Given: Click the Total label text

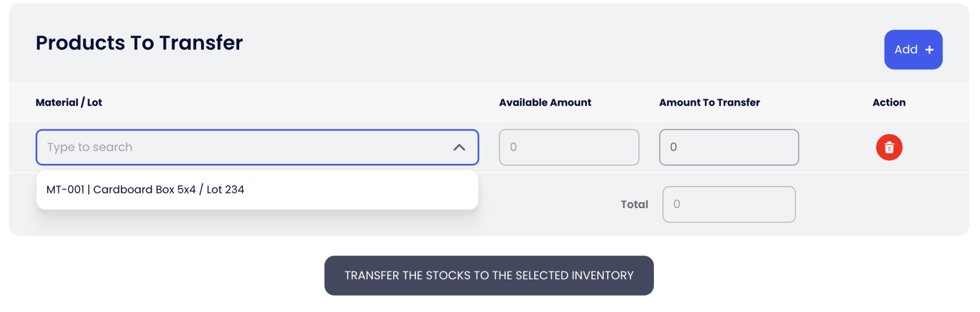Looking at the screenshot, I should coord(634,205).
